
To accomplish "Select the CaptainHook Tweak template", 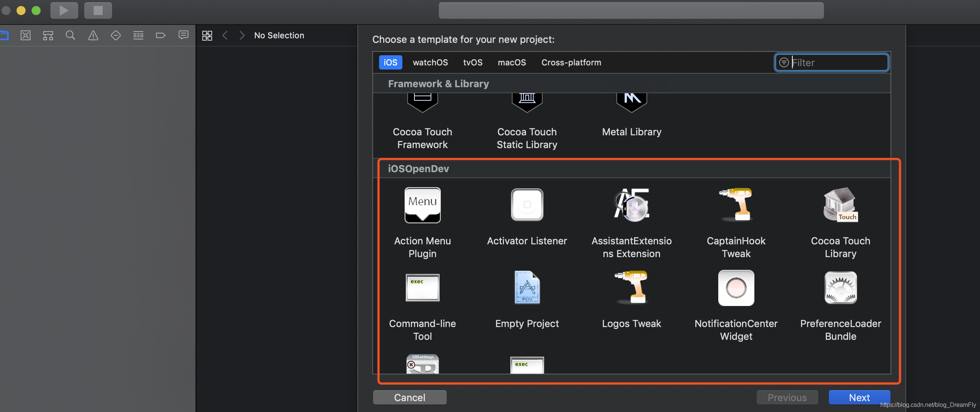I will tap(736, 205).
